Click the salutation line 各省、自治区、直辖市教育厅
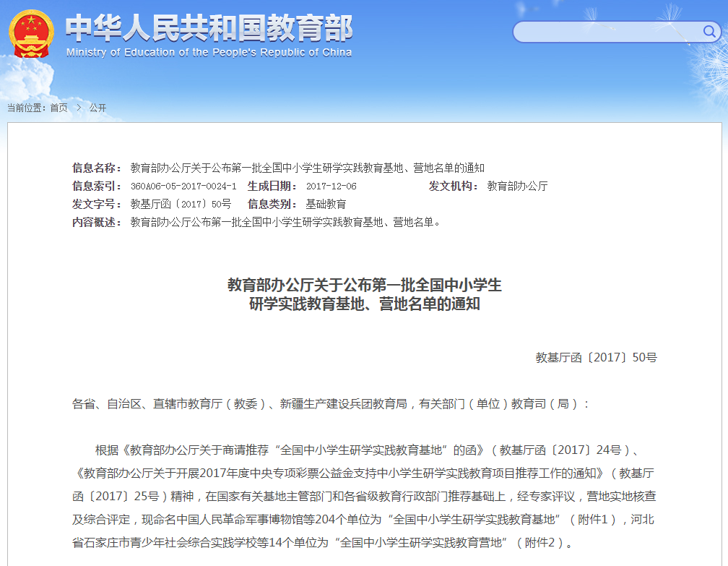Viewport: 728px width, 566px height. pos(331,404)
